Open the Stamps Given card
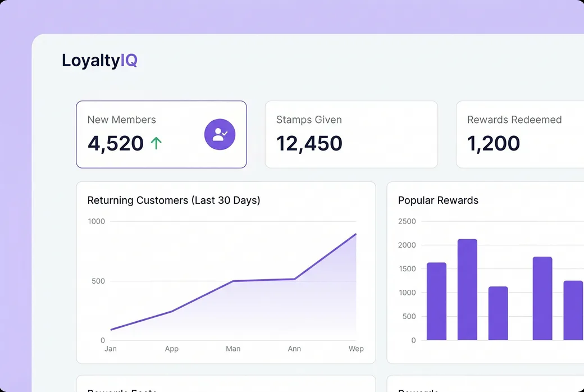 pos(351,134)
